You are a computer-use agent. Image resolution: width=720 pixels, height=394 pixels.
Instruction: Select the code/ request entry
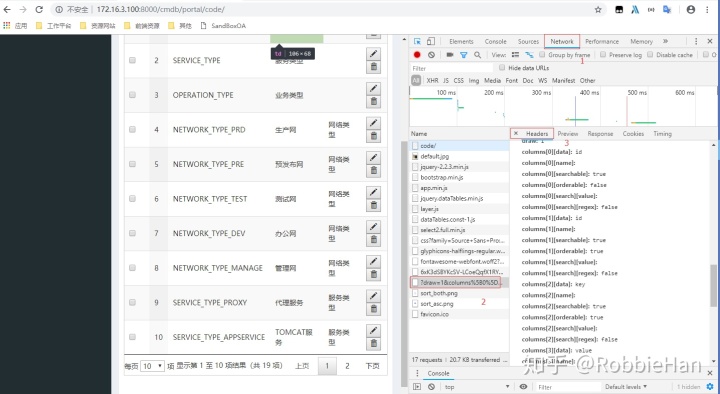[x=459, y=146]
